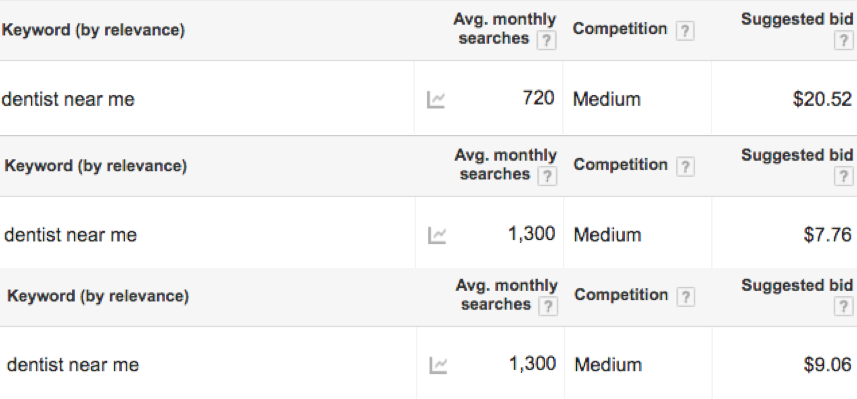The width and height of the screenshot is (857, 399).
Task: Click Suggested bid help icon in the $7.76 table
Action: pyautogui.click(x=843, y=176)
